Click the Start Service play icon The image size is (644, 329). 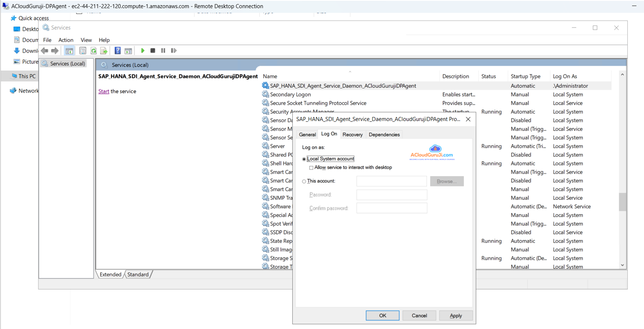143,51
